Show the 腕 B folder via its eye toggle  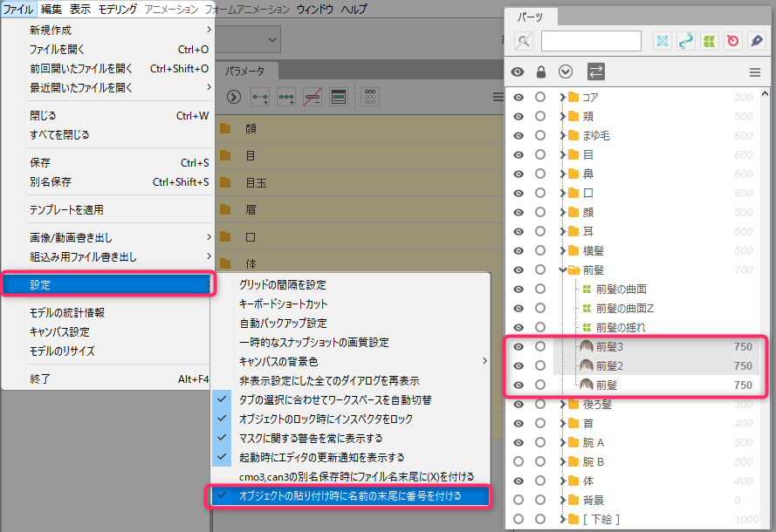tap(518, 461)
